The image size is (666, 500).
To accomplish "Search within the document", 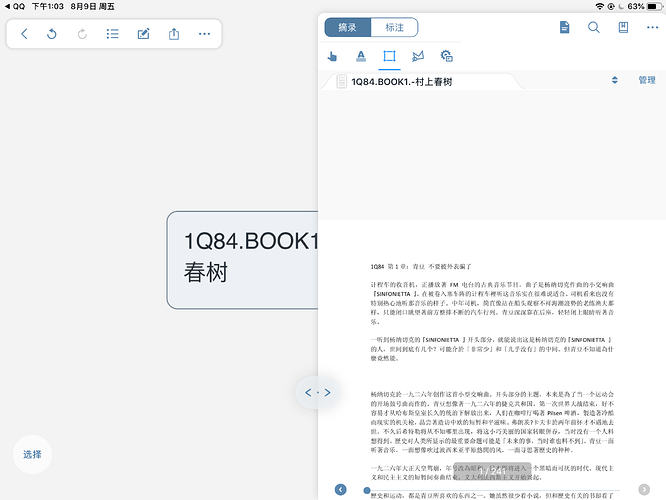I will click(594, 28).
